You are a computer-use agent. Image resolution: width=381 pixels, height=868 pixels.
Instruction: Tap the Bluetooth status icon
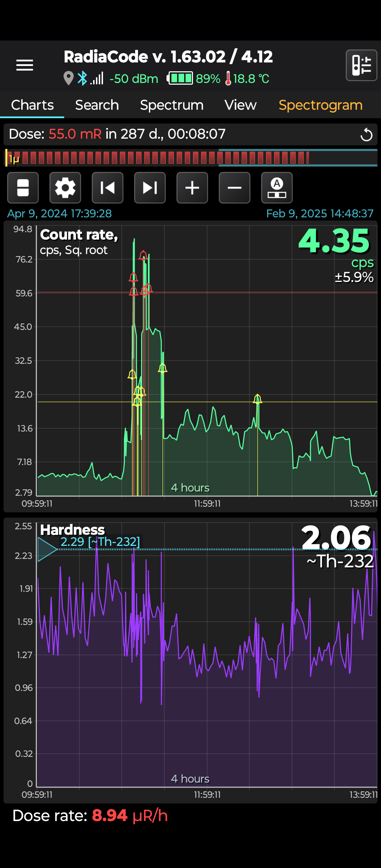coord(82,78)
